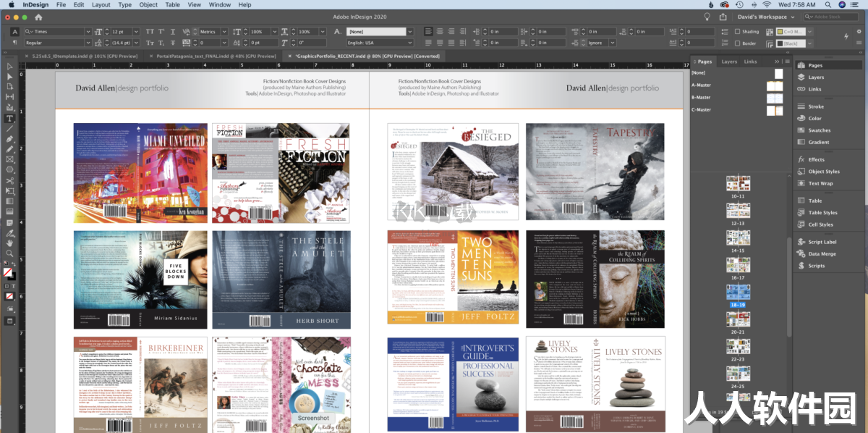
Task: Toggle All Caps formatting
Action: coord(150,32)
